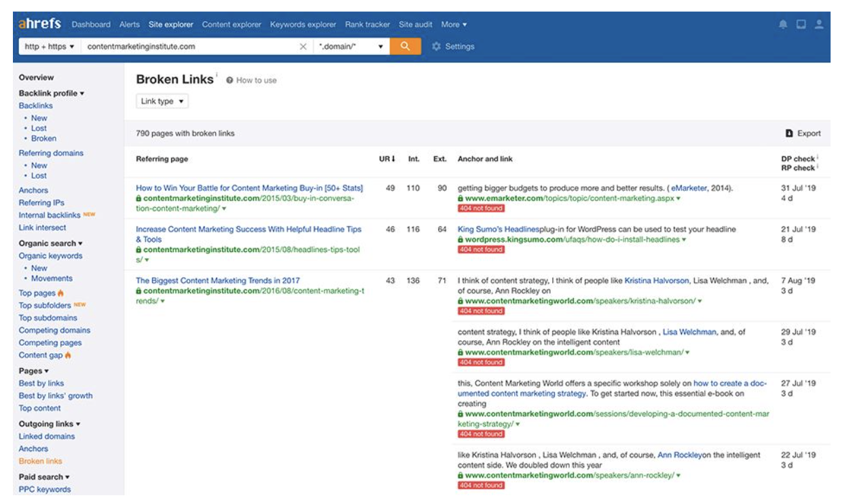Image resolution: width=853 pixels, height=504 pixels.
Task: Collapse the Outgoing links section
Action: (x=50, y=424)
